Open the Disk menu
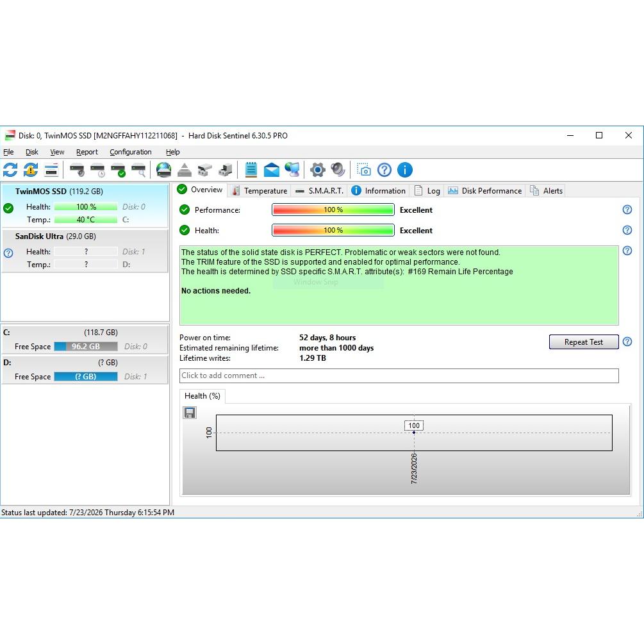 click(x=31, y=152)
